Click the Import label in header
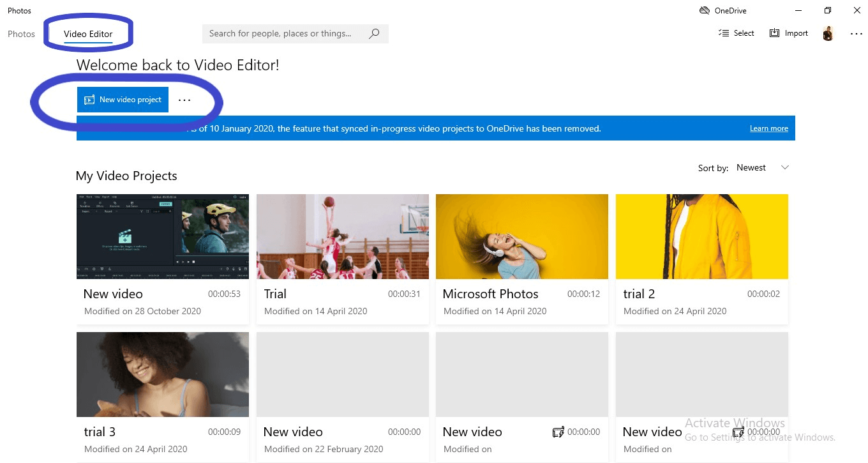868x463 pixels. click(x=796, y=33)
